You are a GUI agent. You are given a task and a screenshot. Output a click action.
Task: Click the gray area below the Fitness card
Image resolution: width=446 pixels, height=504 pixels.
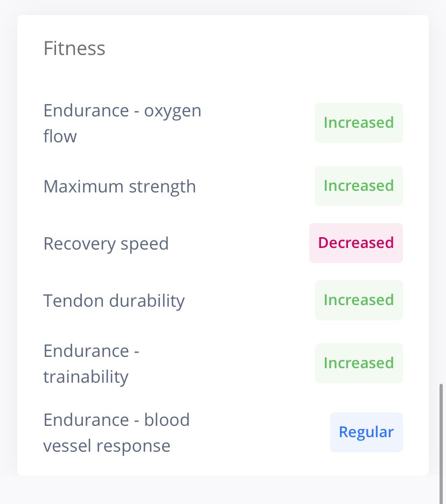click(x=223, y=490)
